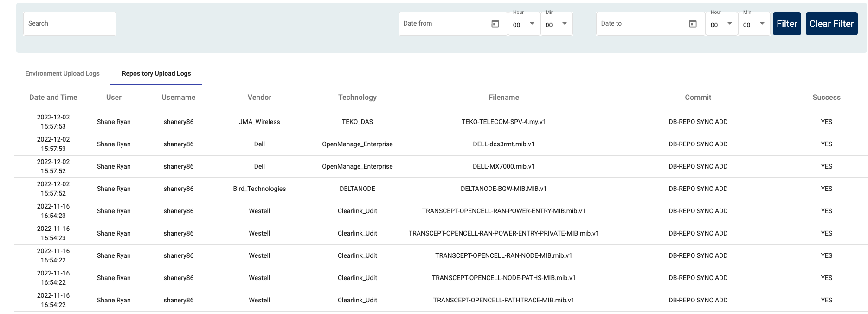Image resolution: width=868 pixels, height=314 pixels.
Task: Click the Clear Filter button
Action: (x=831, y=24)
